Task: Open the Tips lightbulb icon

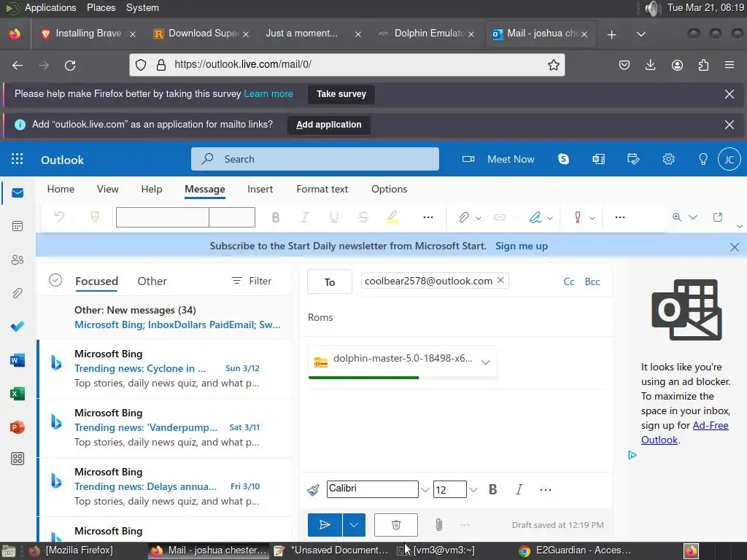Action: (x=703, y=159)
